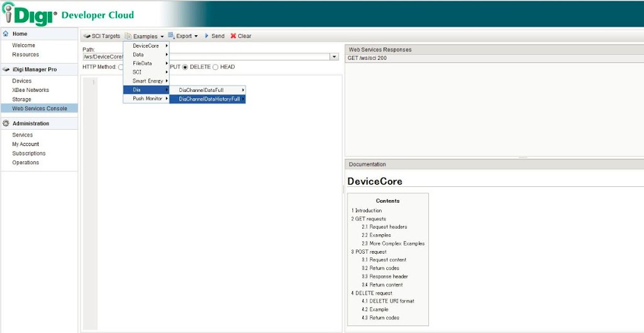Image resolution: width=644 pixels, height=333 pixels.
Task: Open the Export dropdown menu
Action: (x=183, y=36)
